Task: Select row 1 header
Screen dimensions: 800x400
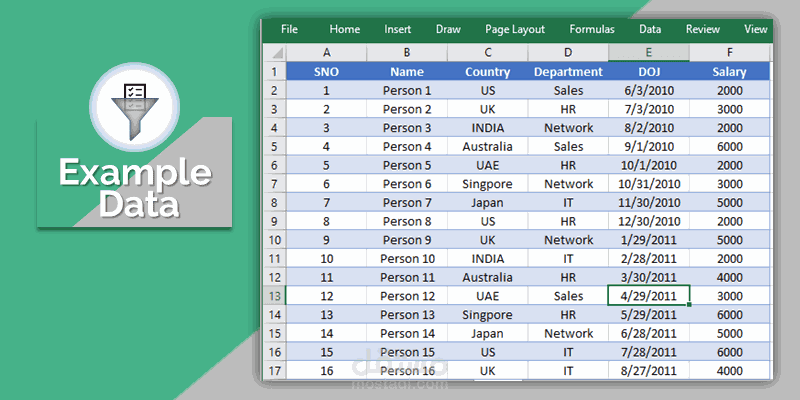Action: point(275,71)
